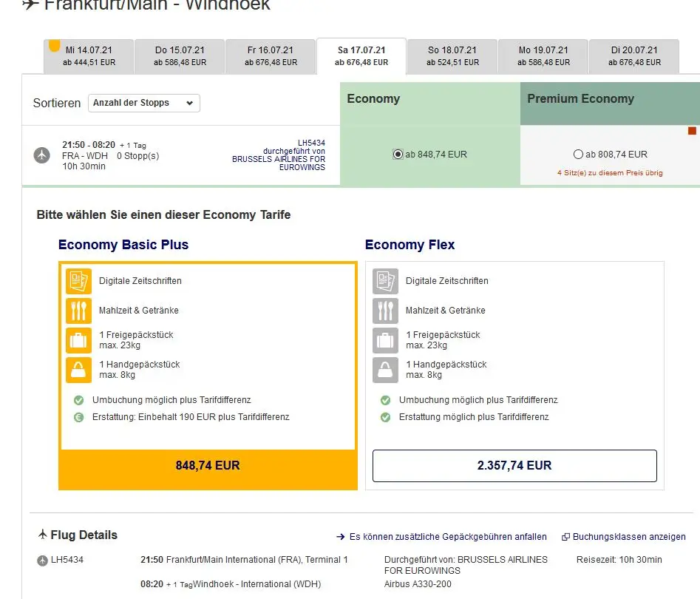700x599 pixels.
Task: Click Digitale Zeitschriften icon in Economy Flex
Action: click(385, 281)
